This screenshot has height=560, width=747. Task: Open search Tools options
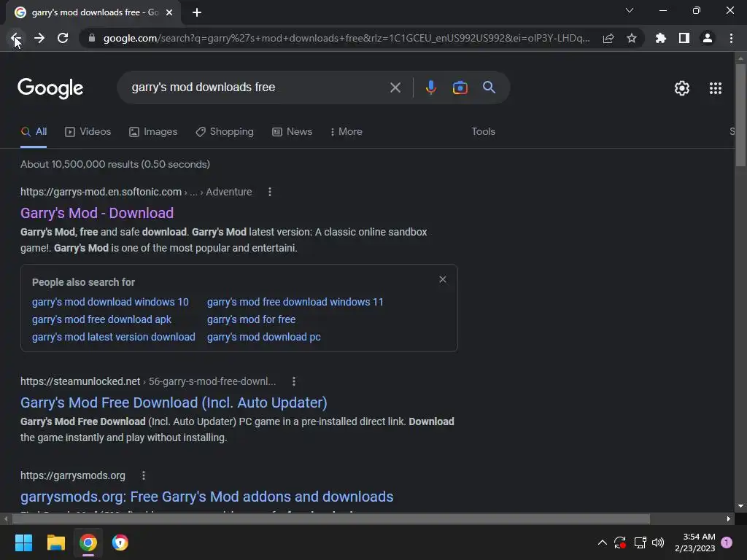pos(483,131)
